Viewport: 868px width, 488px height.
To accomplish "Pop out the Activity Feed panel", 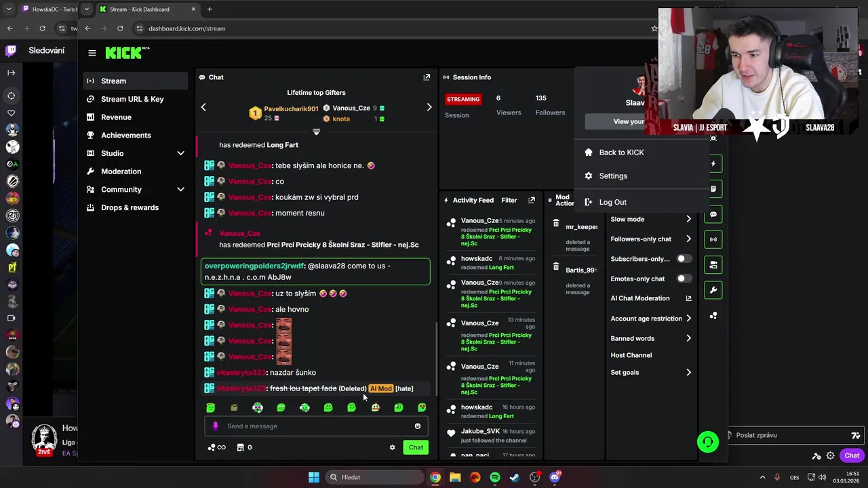I will coord(532,201).
